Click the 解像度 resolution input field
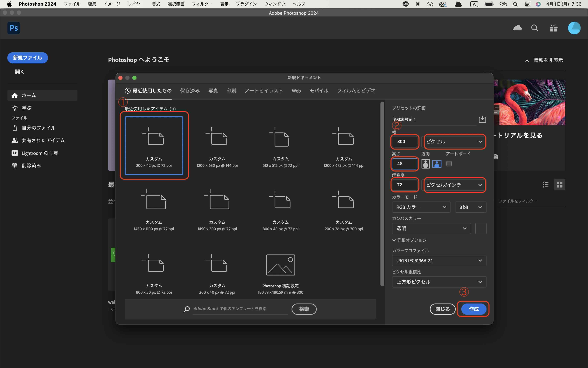588x368 pixels. [405, 185]
